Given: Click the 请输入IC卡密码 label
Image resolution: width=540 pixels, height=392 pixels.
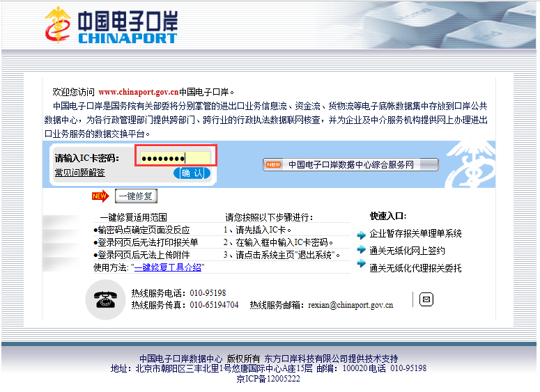Looking at the screenshot, I should point(87,158).
